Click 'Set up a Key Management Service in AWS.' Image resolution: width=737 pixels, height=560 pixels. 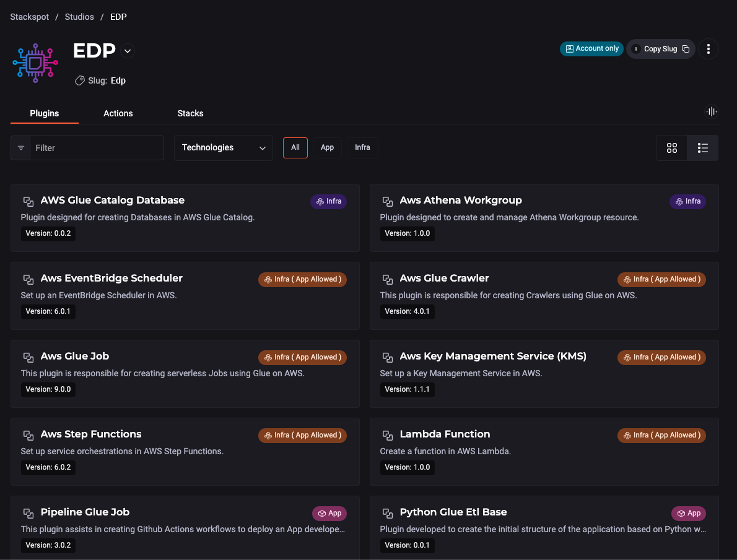[461, 374]
